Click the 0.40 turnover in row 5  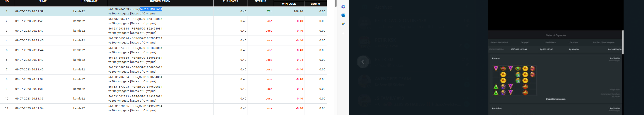click(x=243, y=50)
